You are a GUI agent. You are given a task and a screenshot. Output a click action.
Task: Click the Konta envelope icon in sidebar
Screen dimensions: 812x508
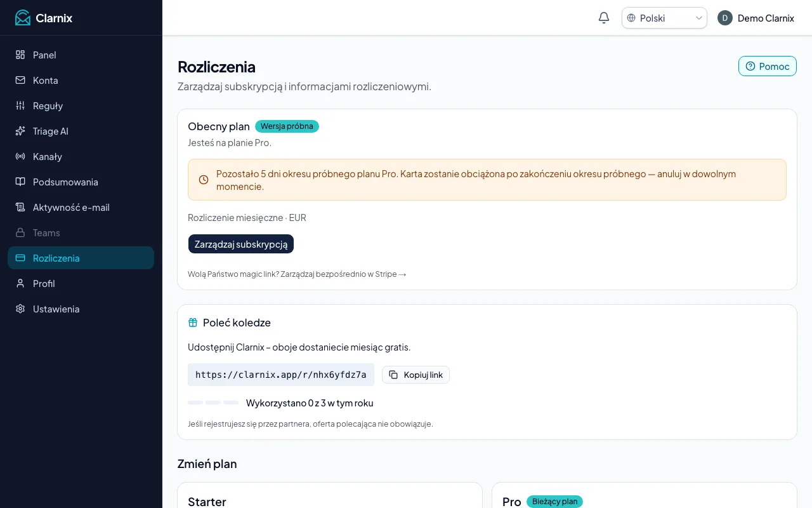(x=20, y=81)
